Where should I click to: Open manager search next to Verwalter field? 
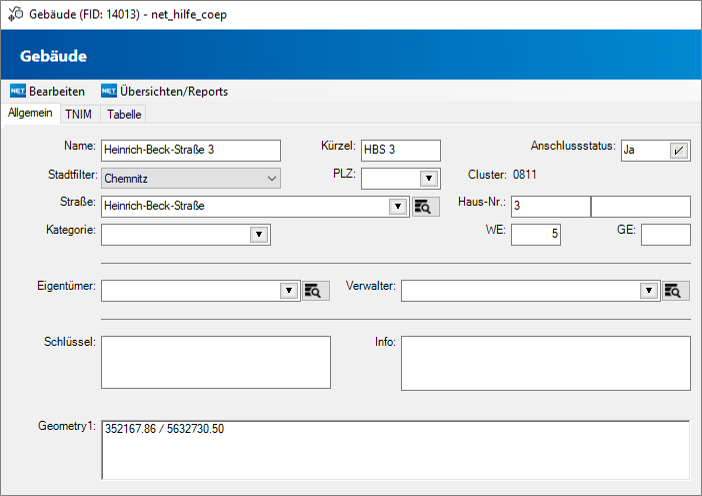click(676, 291)
